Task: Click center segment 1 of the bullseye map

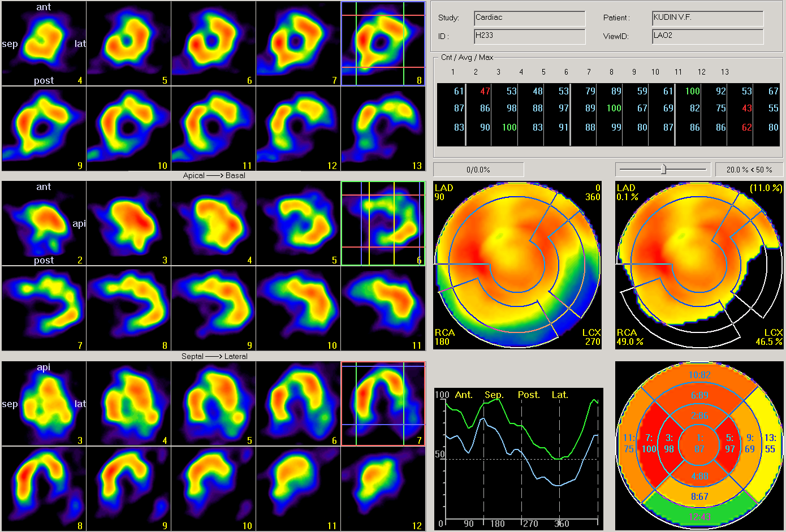Action: click(699, 444)
